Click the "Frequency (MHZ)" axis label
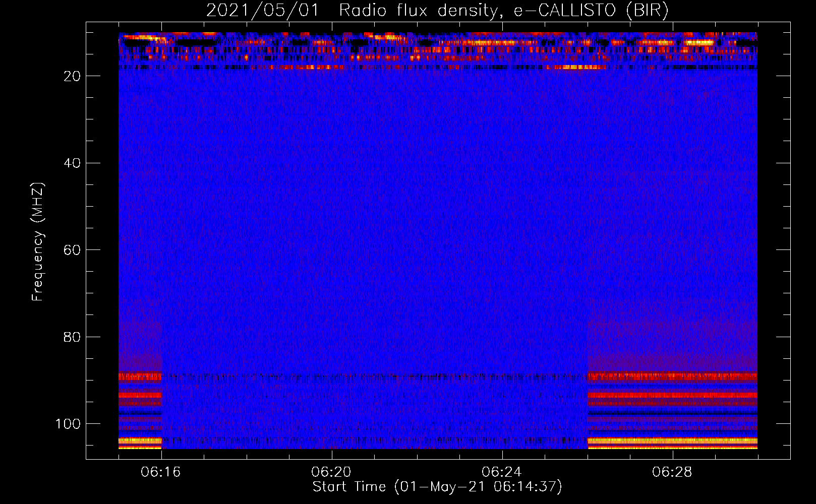This screenshot has width=816, height=504. tap(38, 241)
